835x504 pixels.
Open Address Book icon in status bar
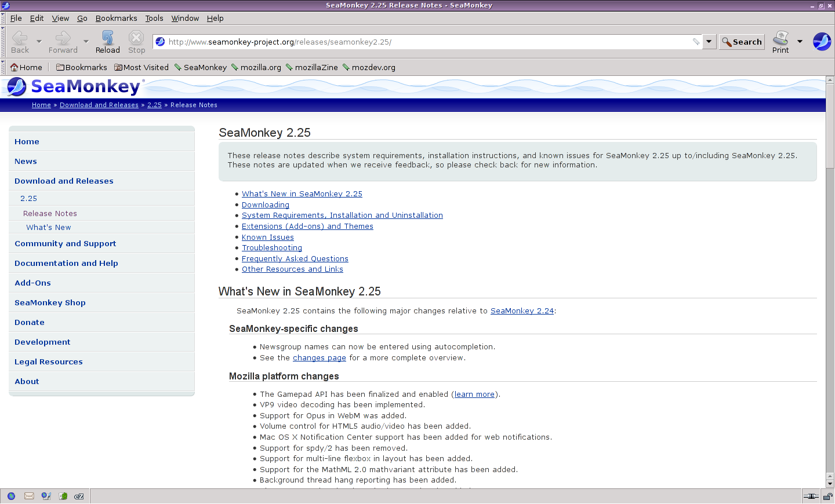[x=63, y=496]
